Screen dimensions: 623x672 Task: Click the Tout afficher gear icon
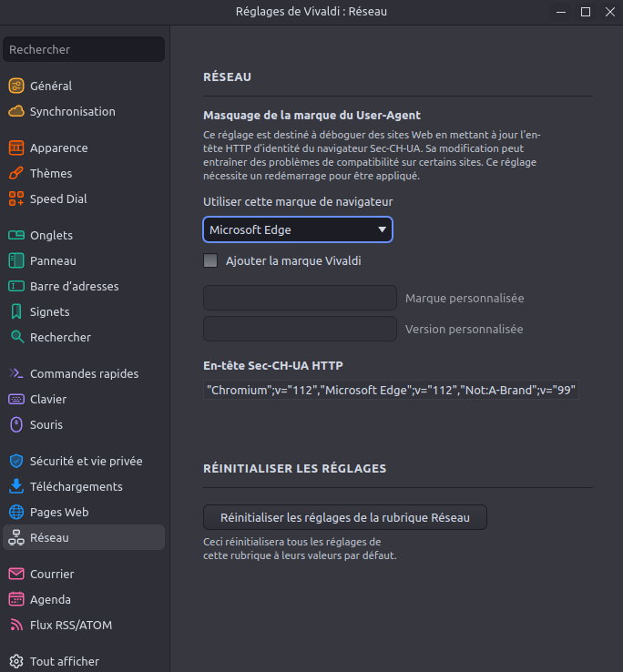(x=16, y=661)
